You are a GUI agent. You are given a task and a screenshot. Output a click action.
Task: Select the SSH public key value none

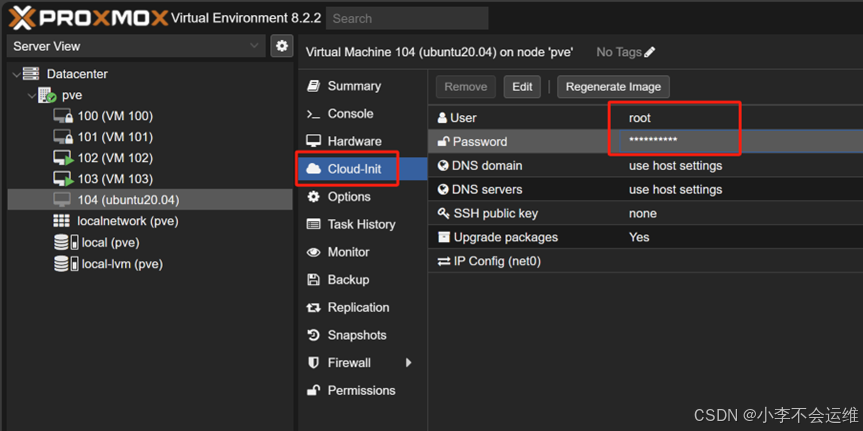coord(642,214)
